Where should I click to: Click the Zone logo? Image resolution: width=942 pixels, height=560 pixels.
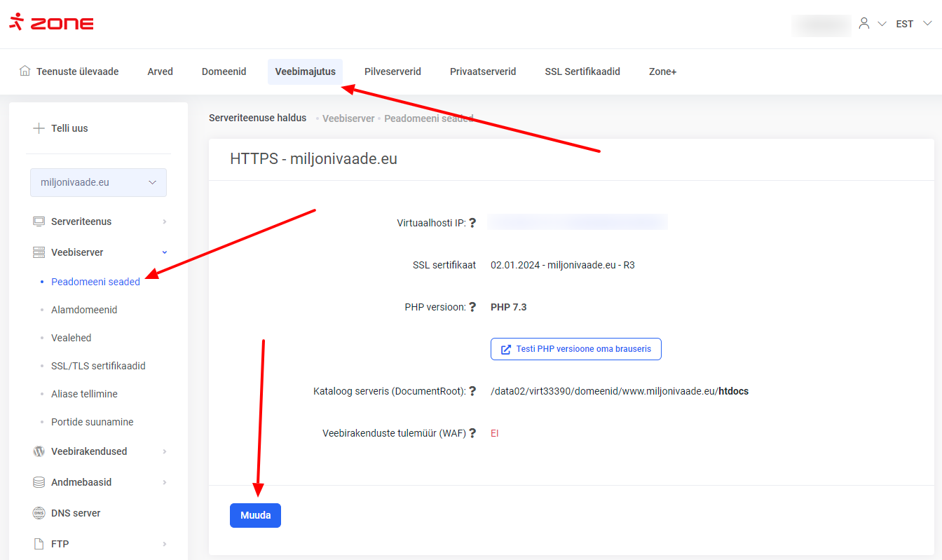pyautogui.click(x=51, y=22)
